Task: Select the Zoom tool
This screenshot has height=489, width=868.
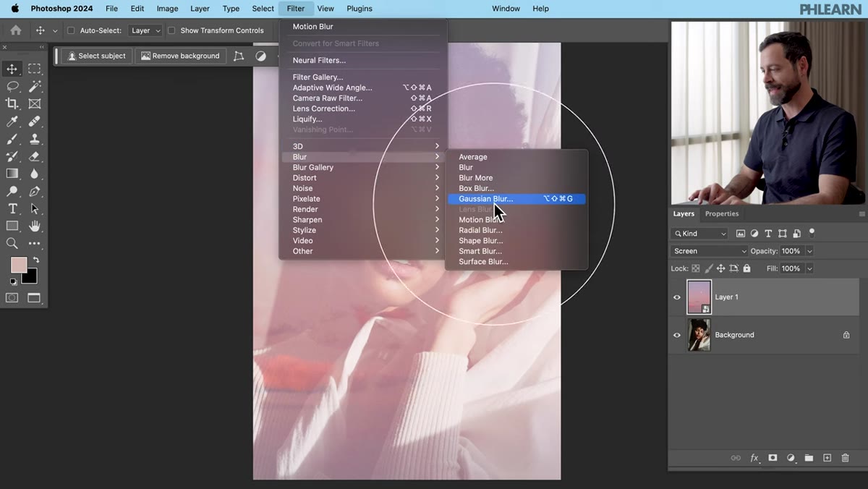Action: point(12,244)
